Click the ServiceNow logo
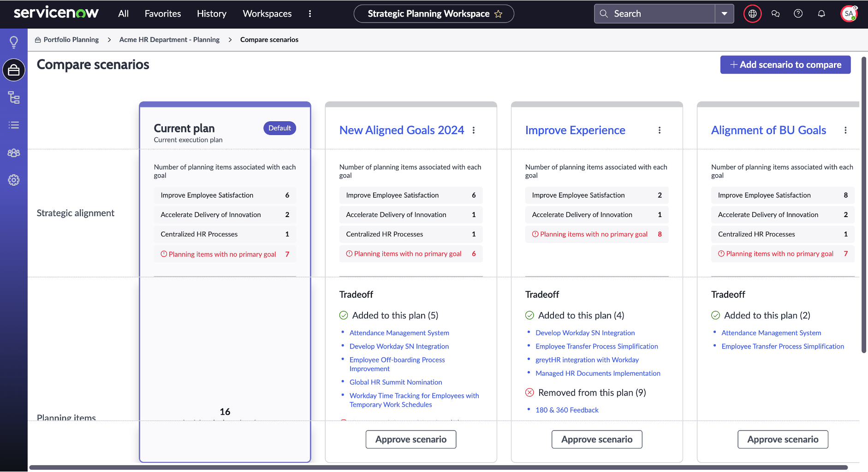Screen dimensions: 868x472 (56, 13)
